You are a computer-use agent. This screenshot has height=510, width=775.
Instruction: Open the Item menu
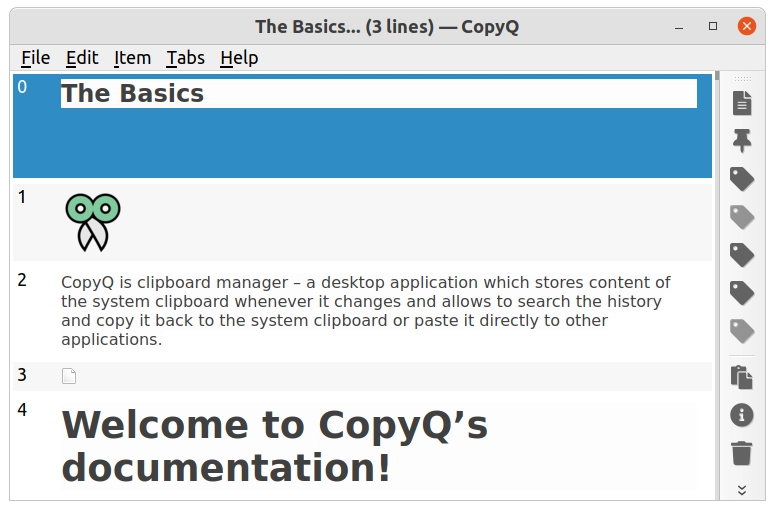132,58
